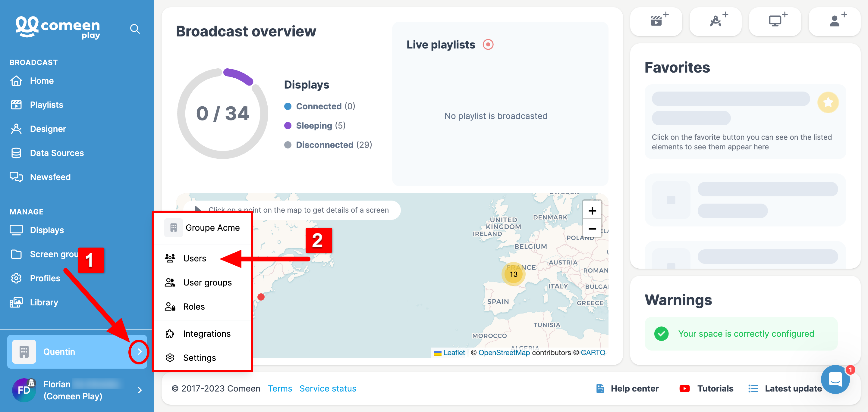Image resolution: width=868 pixels, height=412 pixels.
Task: Click the red map marker on US coast
Action: click(x=261, y=297)
